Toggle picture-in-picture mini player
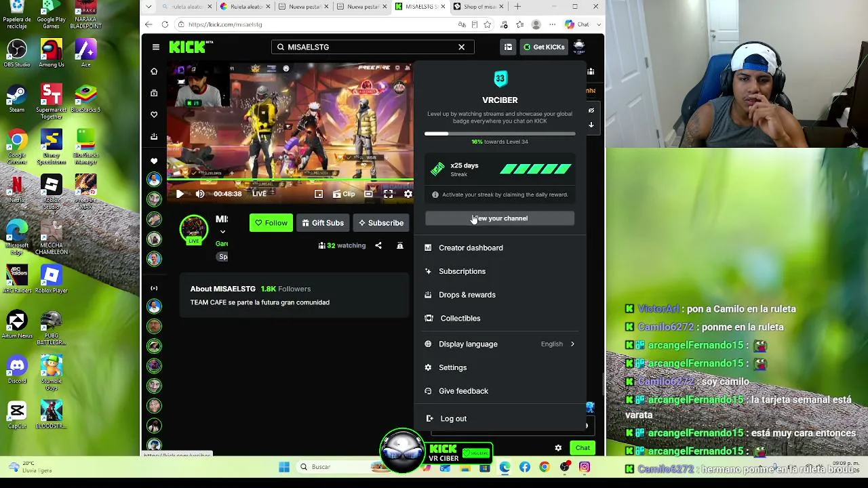 point(319,194)
